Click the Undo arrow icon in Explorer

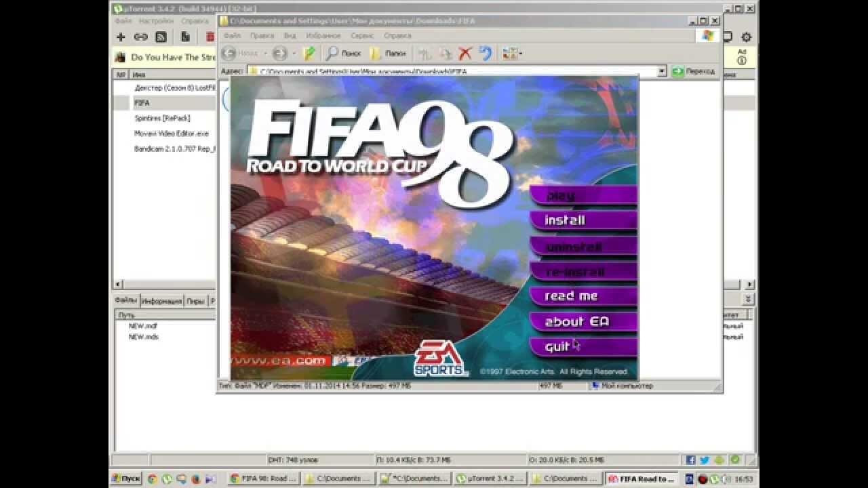pyautogui.click(x=485, y=54)
